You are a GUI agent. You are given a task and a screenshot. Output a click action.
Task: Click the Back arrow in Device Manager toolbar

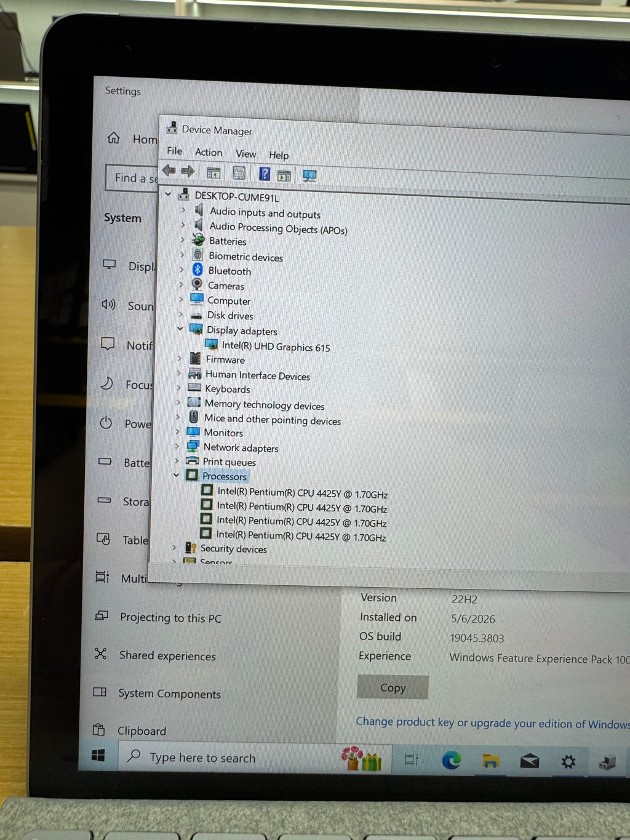click(x=169, y=170)
